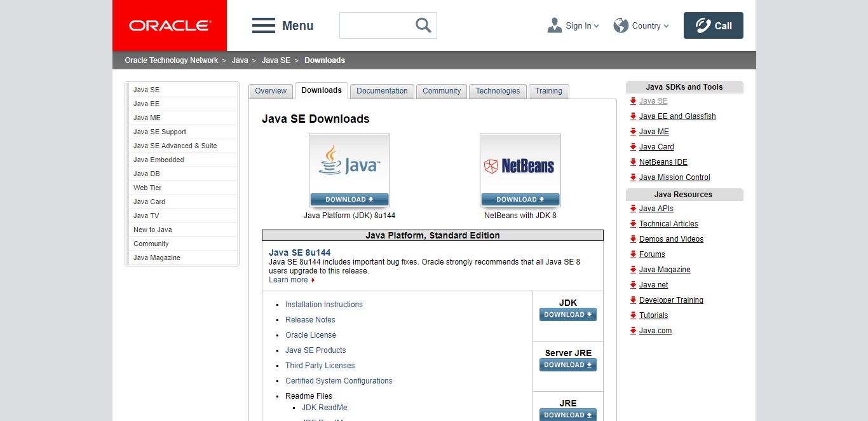Open the Overview tab
This screenshot has height=421, width=868.
[x=271, y=91]
